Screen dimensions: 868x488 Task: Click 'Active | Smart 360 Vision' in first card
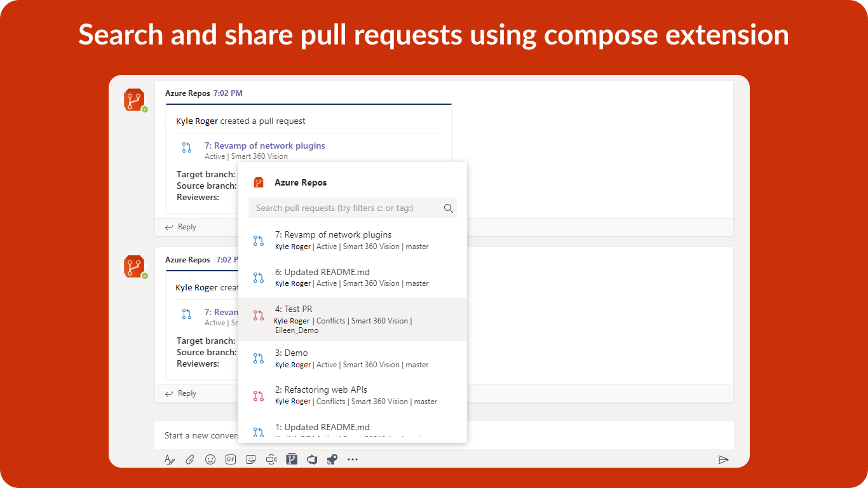(246, 156)
